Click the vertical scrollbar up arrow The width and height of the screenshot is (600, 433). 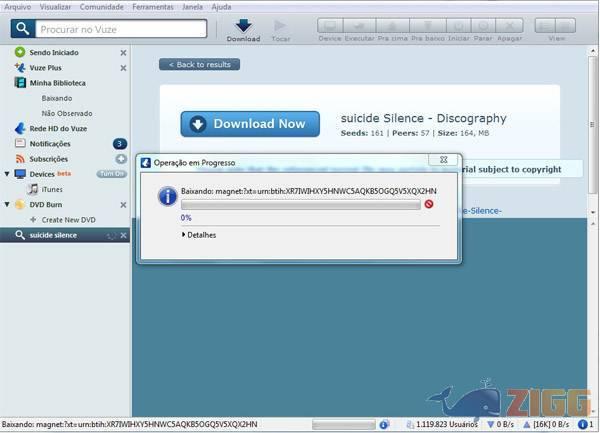point(593,50)
